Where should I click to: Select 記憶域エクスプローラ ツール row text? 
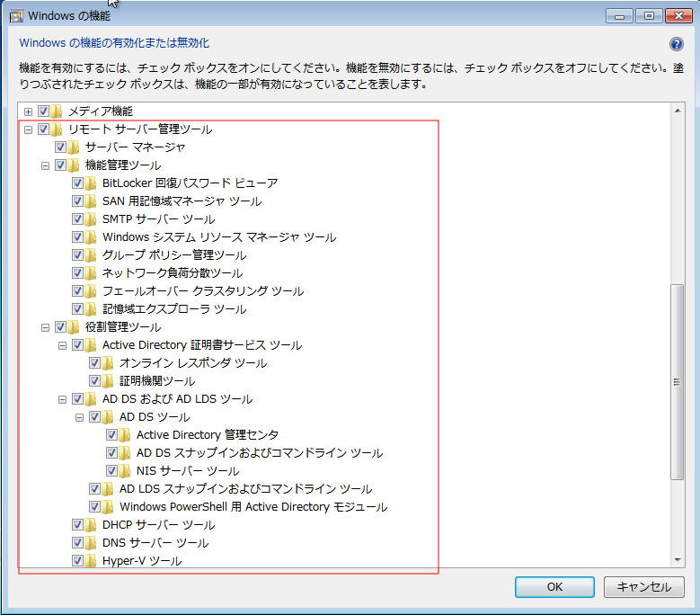(x=174, y=308)
